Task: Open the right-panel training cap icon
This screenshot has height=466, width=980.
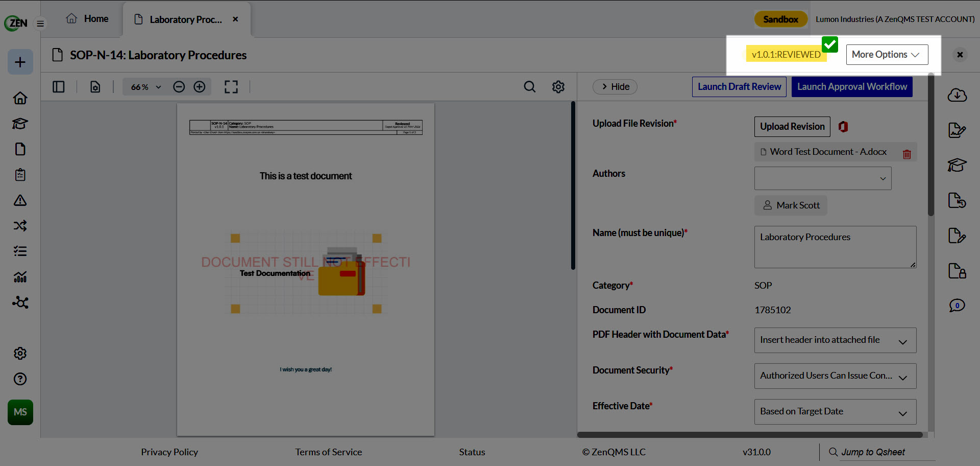Action: [x=957, y=165]
